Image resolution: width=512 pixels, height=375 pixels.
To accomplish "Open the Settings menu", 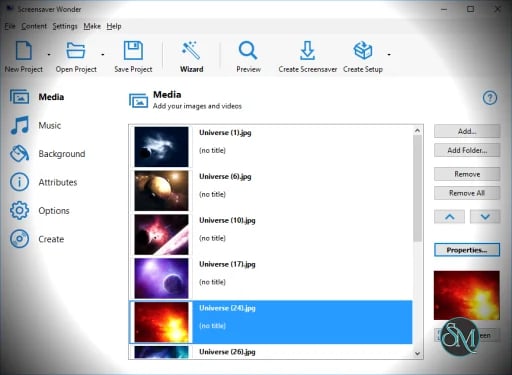I will [65, 26].
